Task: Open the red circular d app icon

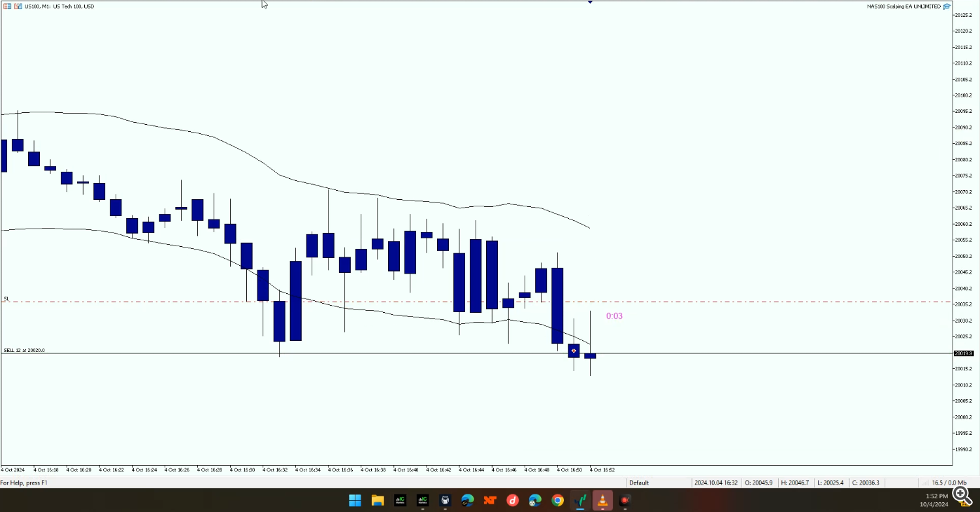Action: [x=513, y=500]
